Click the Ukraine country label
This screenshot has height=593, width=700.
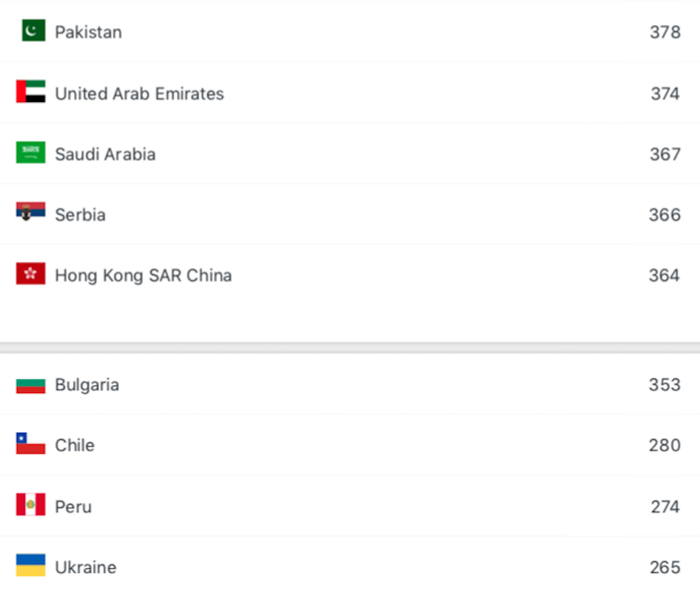[86, 567]
